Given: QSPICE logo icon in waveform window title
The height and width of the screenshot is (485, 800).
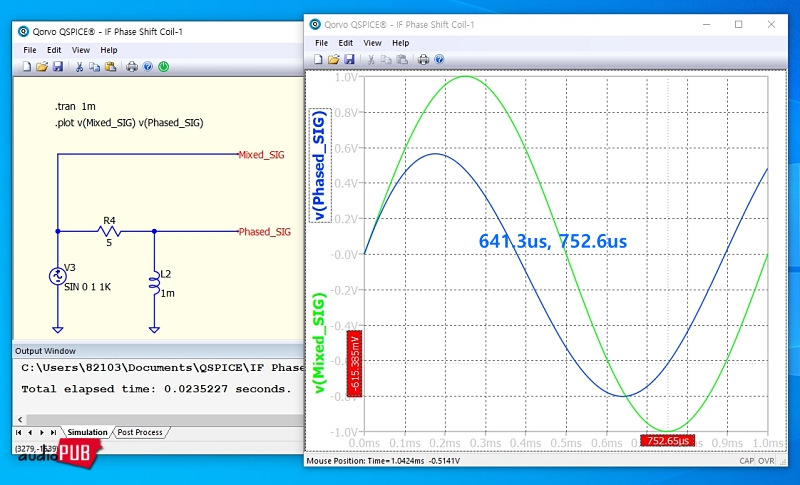Looking at the screenshot, I should (x=315, y=24).
